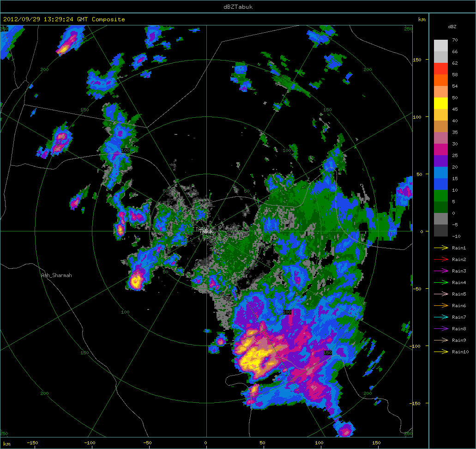Click the Ash_Sharmah location label

point(56,275)
